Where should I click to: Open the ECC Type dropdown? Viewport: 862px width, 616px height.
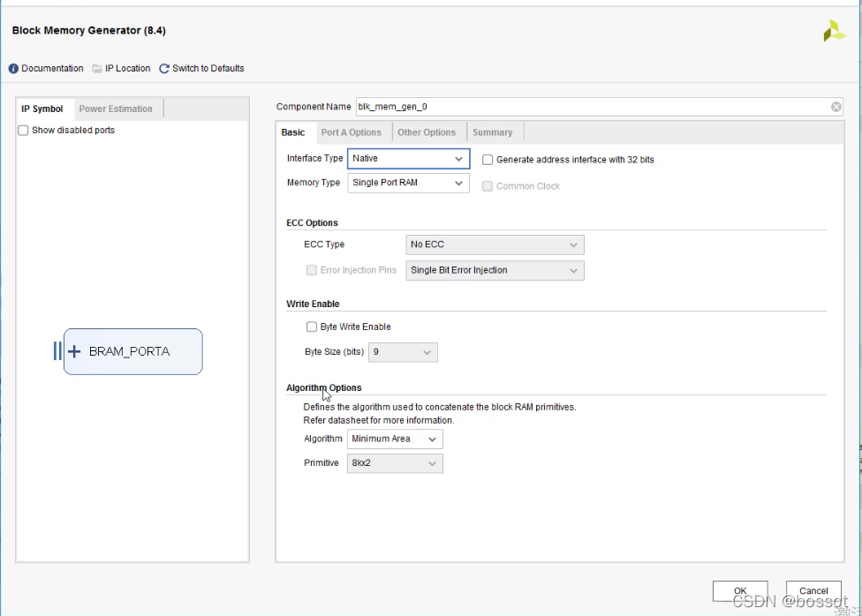pyautogui.click(x=495, y=244)
